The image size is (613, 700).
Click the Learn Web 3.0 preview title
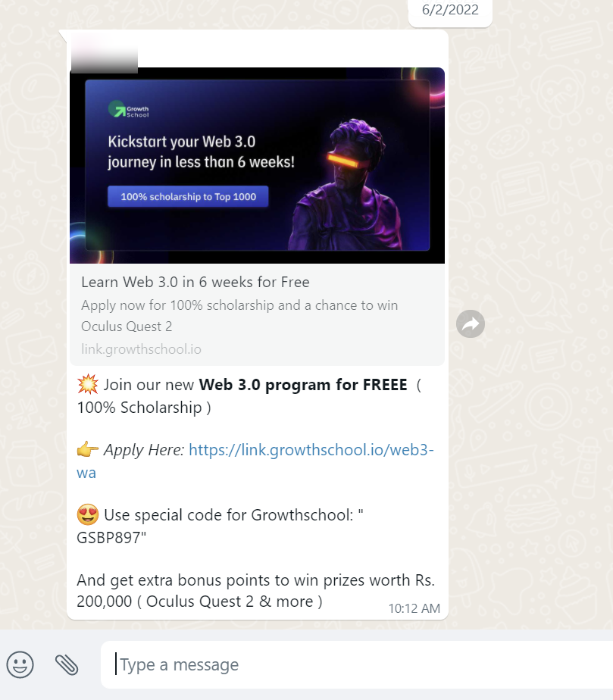point(195,282)
